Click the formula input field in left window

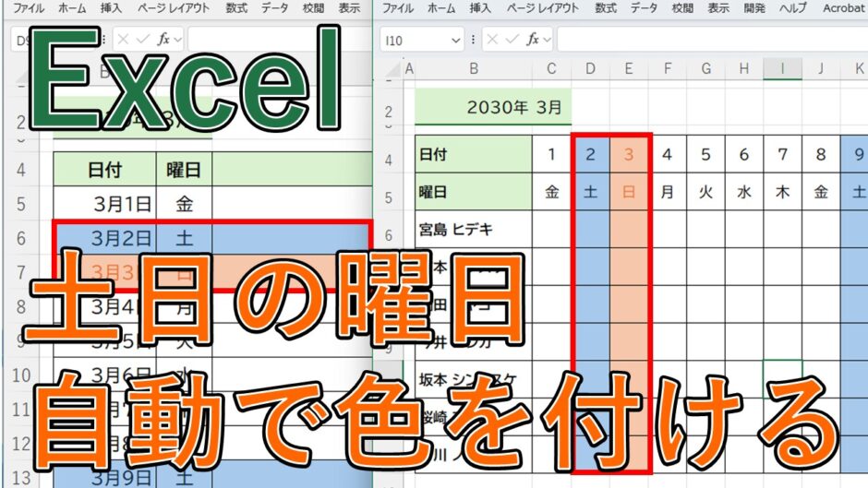pos(280,40)
